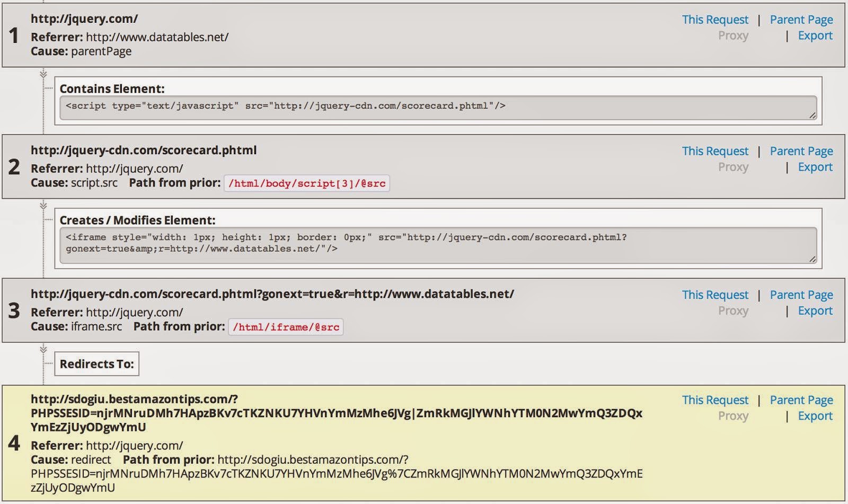
Task: Click the step number 4
Action: (14, 443)
